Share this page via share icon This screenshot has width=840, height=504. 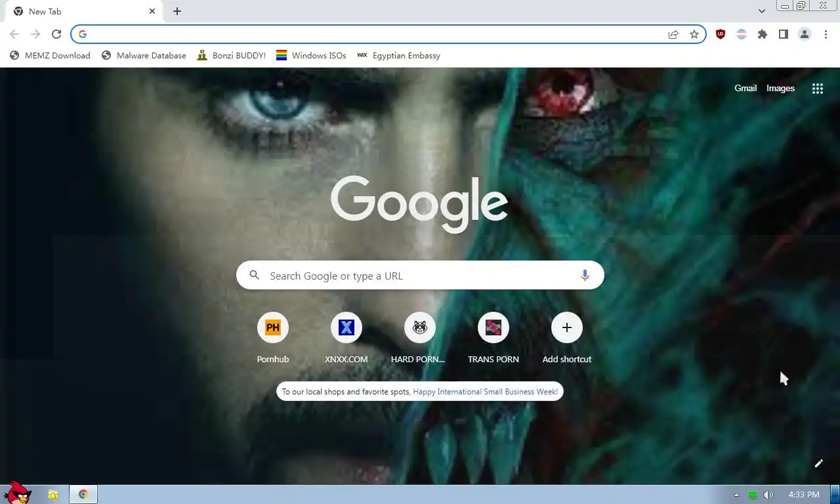[x=673, y=34]
